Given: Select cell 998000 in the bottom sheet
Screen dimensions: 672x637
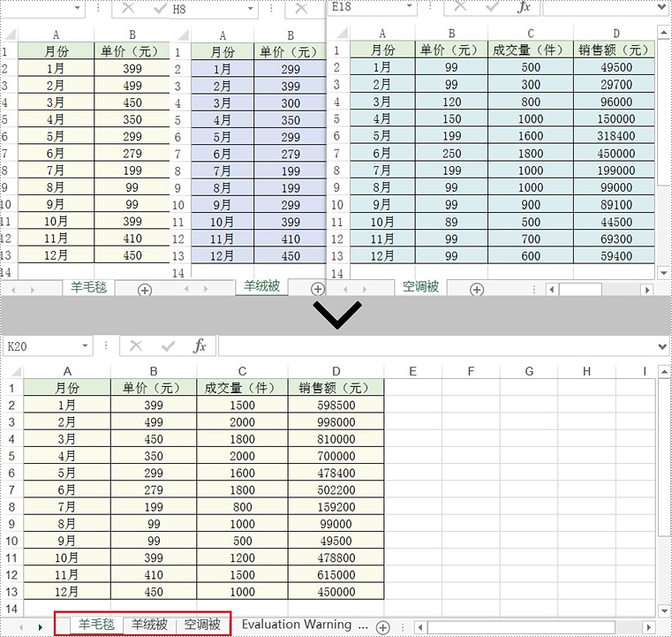Looking at the screenshot, I should tap(336, 422).
